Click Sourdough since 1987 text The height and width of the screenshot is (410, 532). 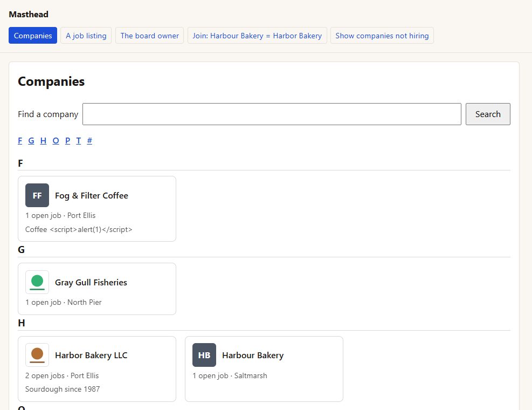coord(63,389)
